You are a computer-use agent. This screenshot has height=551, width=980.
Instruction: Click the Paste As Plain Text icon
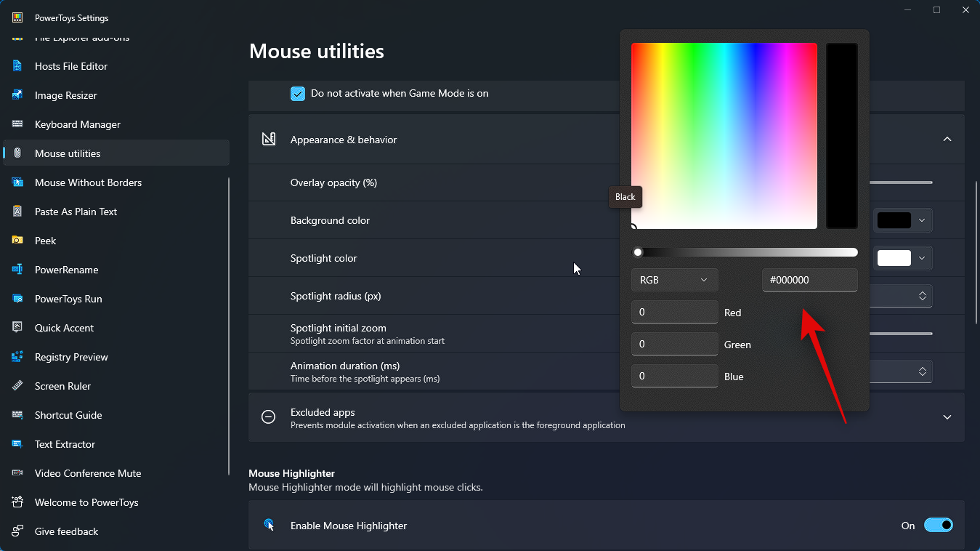17,212
